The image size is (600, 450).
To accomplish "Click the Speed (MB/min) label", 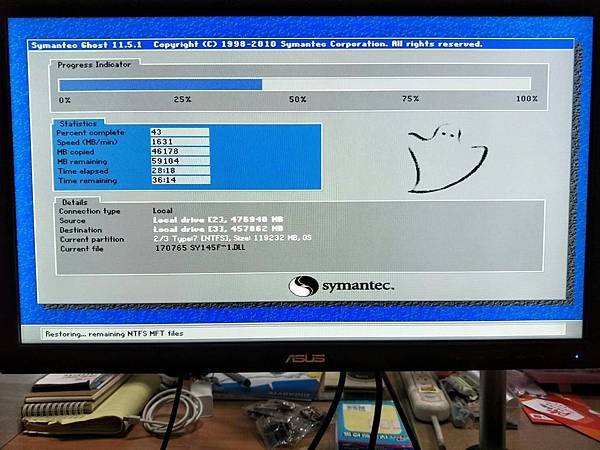I will [87, 142].
